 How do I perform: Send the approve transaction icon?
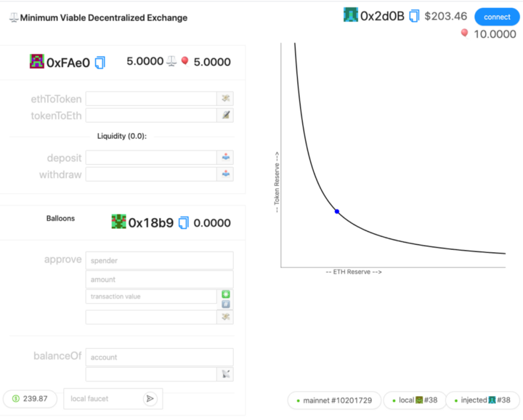226,318
